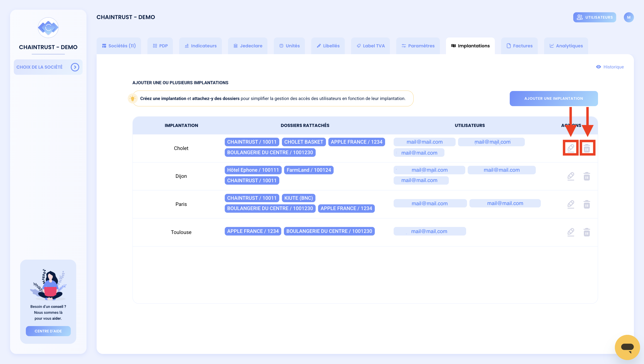The image size is (644, 364).
Task: Delete the Dijon implantation with trash icon
Action: (587, 176)
